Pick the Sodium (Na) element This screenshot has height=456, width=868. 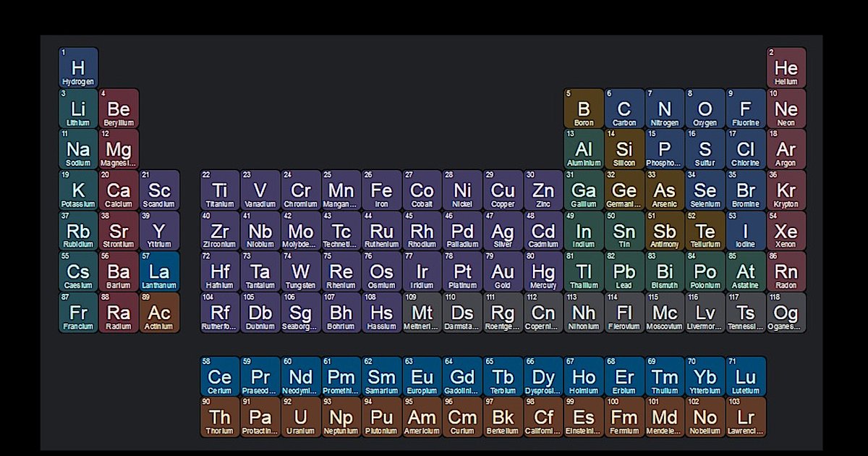coord(78,150)
